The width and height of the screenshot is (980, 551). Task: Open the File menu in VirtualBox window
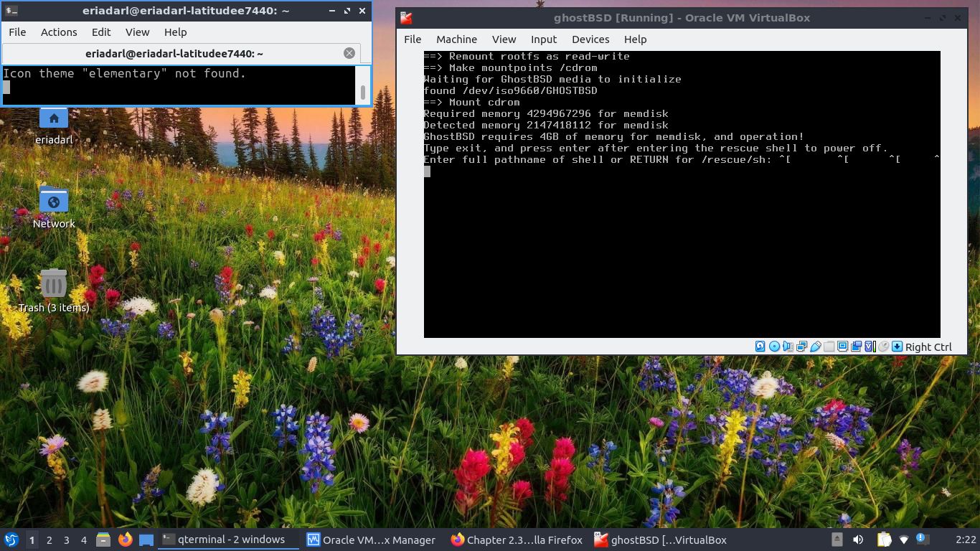(413, 39)
